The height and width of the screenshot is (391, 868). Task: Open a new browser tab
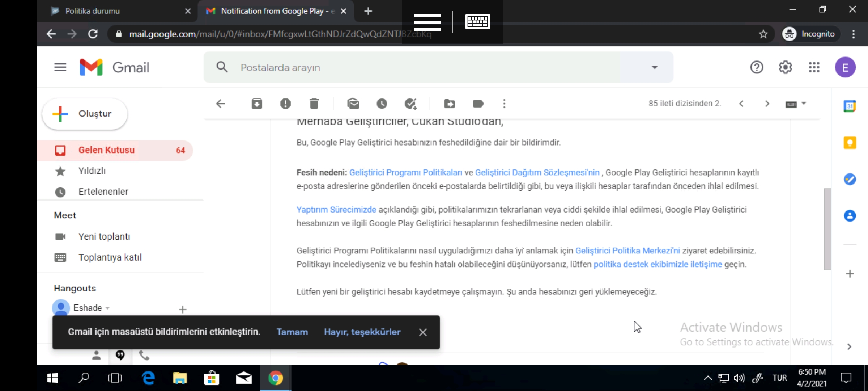[x=368, y=11]
